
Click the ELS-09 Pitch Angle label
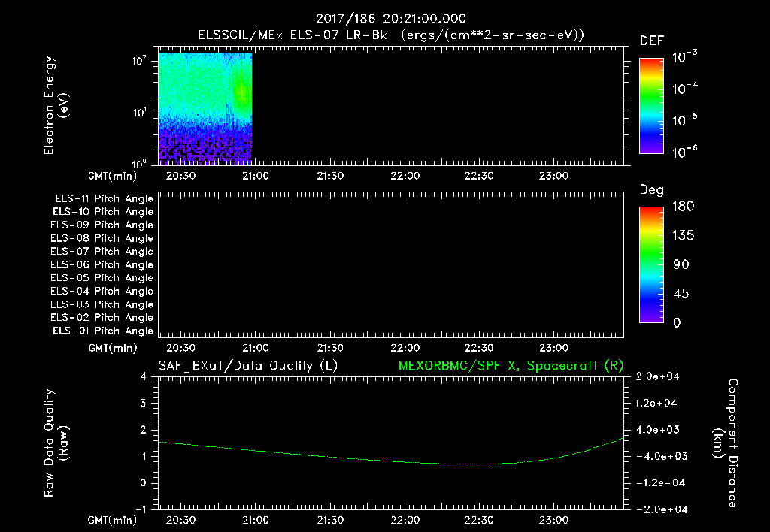click(102, 225)
